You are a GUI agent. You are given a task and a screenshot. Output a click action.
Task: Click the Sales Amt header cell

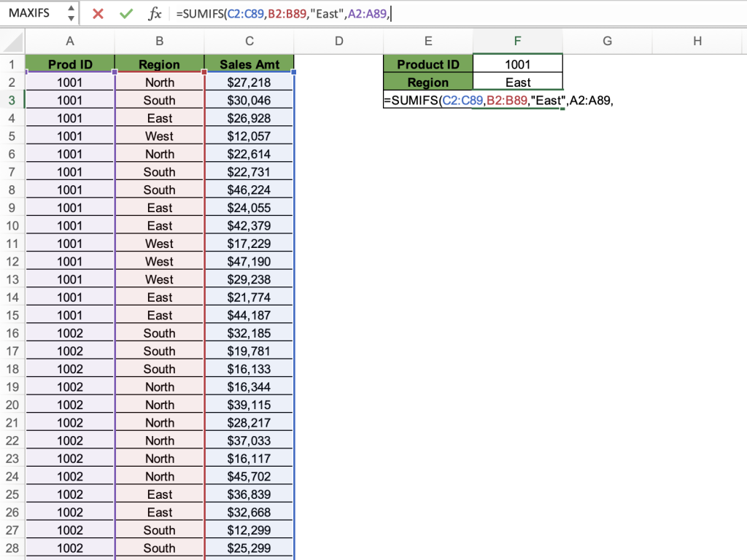pyautogui.click(x=249, y=64)
